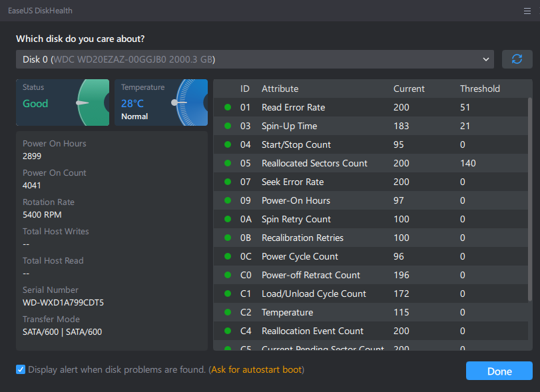Click the Power On Hours value 2899
540x392 pixels.
coord(32,156)
